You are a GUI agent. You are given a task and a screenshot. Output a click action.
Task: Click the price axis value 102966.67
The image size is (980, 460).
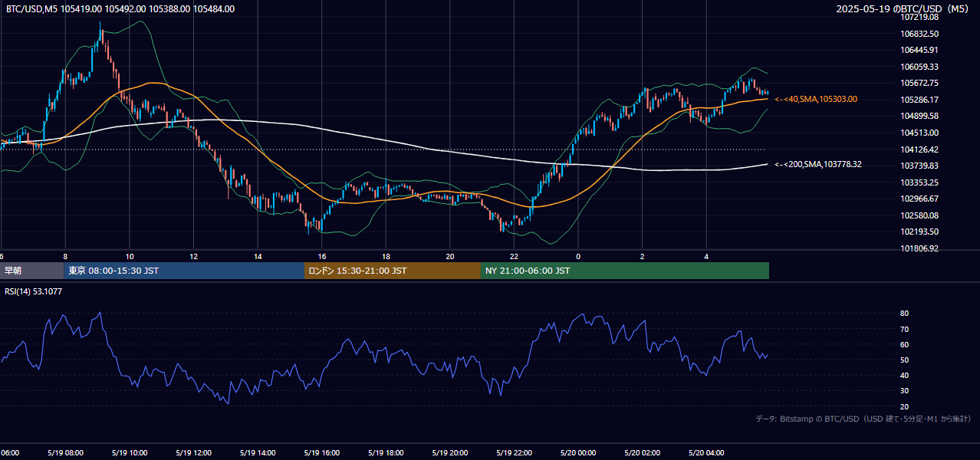pos(919,199)
